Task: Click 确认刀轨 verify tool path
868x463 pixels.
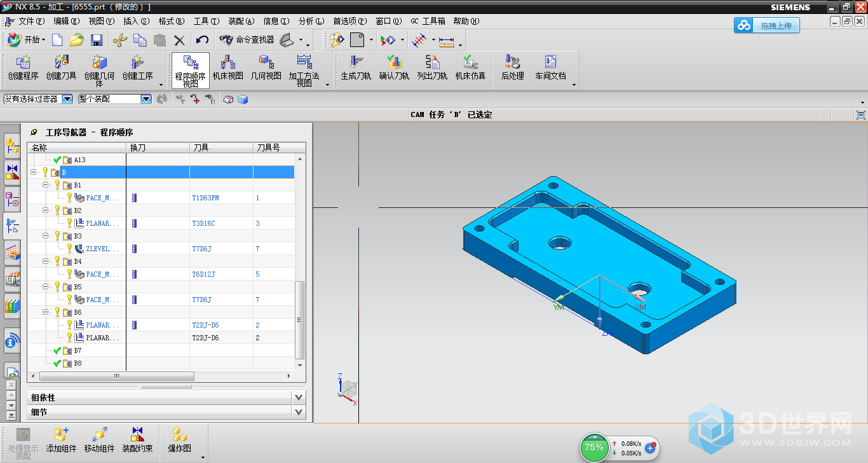Action: tap(394, 67)
